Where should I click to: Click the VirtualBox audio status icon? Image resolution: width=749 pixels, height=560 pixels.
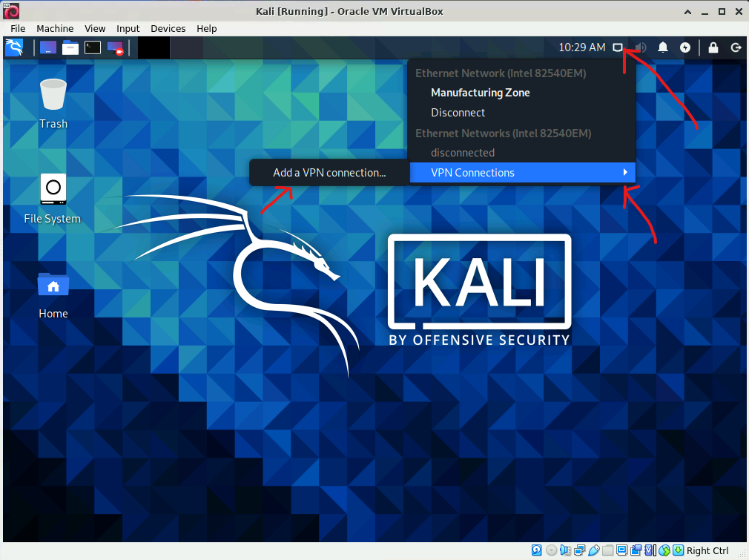click(x=566, y=550)
